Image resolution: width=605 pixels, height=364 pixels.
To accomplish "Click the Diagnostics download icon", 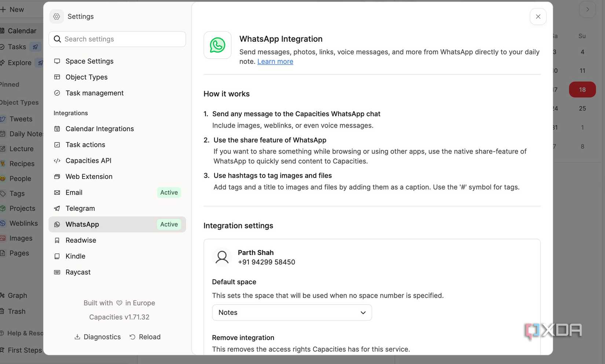I will [x=77, y=337].
